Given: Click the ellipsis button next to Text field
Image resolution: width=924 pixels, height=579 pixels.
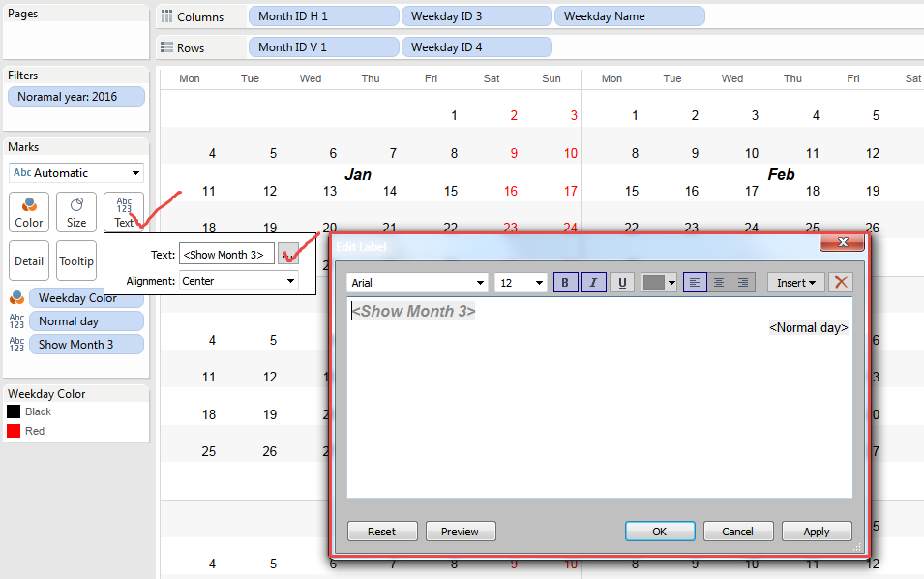Looking at the screenshot, I should pos(288,254).
